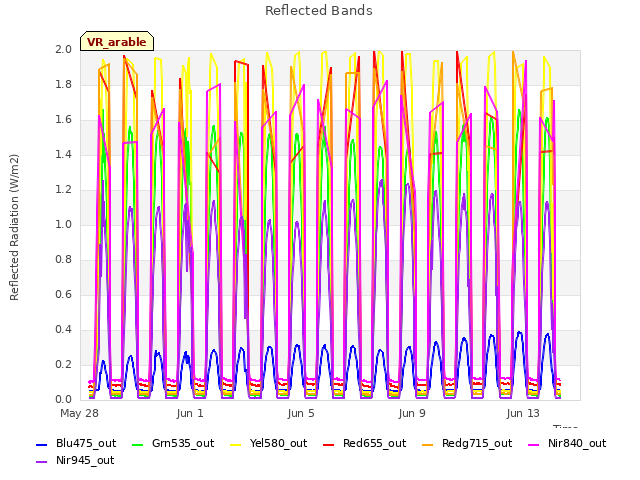The height and width of the screenshot is (480, 640).
Task: Click the Nir945_out legend label
Action: point(85,460)
